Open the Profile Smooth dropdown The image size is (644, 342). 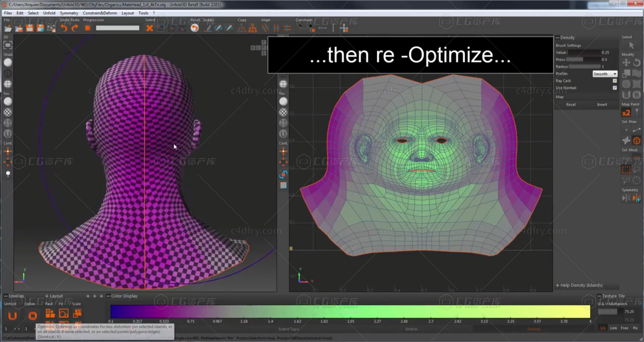coord(605,74)
